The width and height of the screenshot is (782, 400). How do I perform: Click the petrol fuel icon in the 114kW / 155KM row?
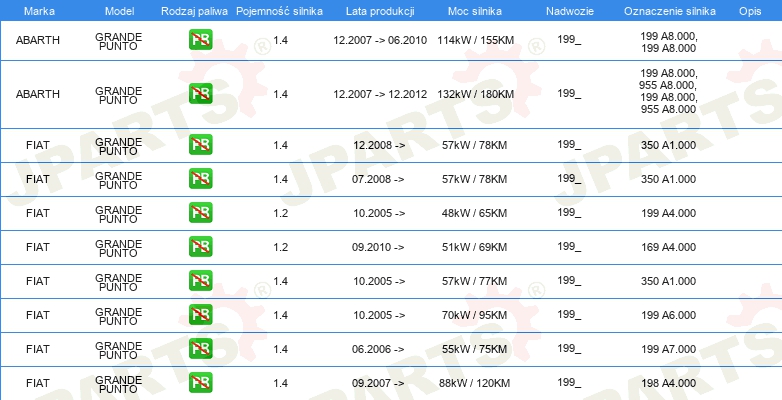(x=200, y=39)
